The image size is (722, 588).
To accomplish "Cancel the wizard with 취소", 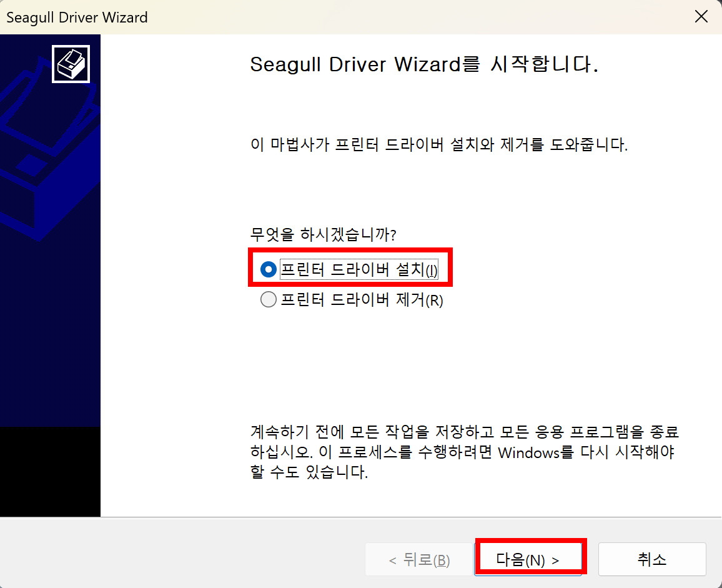I will 652,559.
